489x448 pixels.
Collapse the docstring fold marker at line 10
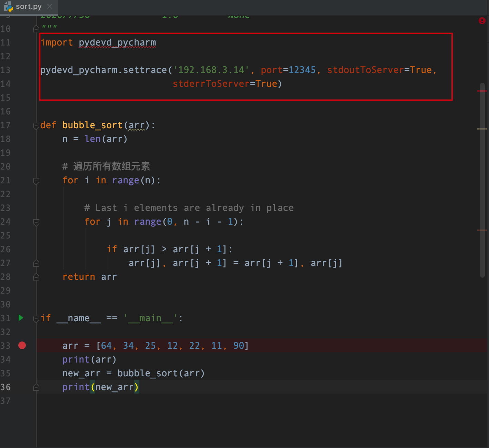point(36,29)
